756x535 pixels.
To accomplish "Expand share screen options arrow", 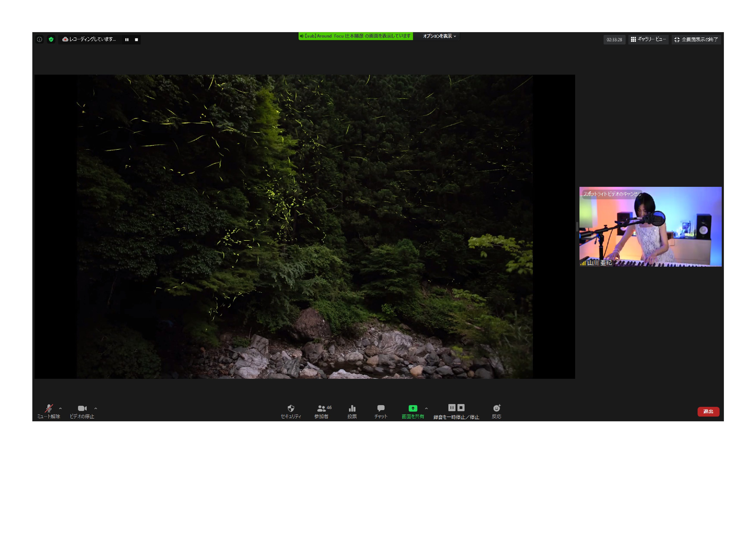I will [426, 409].
